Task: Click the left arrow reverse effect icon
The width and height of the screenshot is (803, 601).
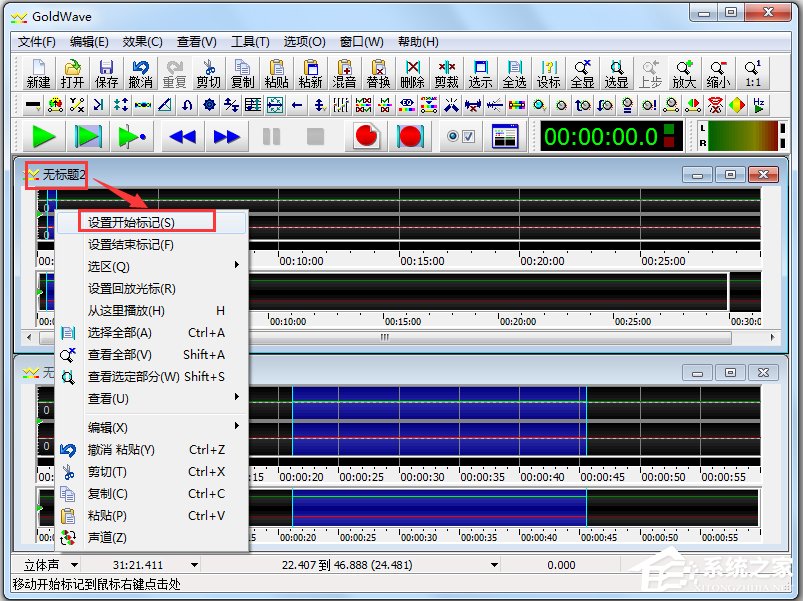Action: click(x=297, y=105)
